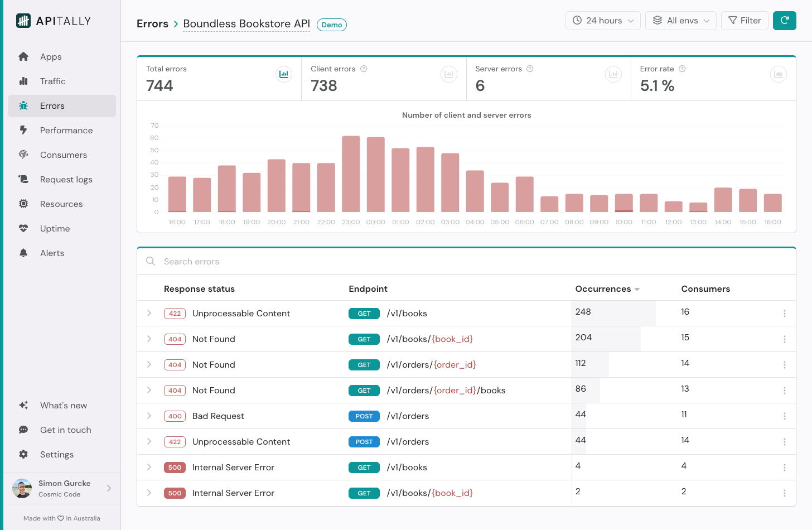Click the 23:00 bar in the chart

point(351,174)
